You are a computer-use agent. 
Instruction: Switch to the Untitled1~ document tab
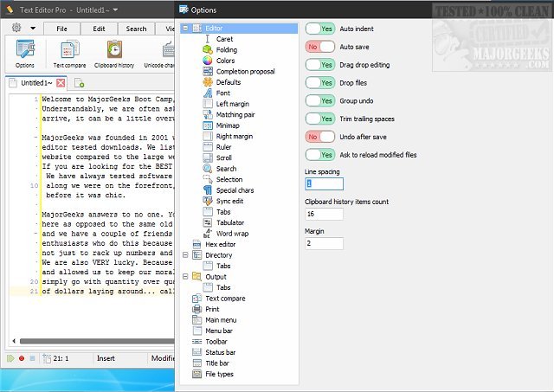click(x=36, y=83)
